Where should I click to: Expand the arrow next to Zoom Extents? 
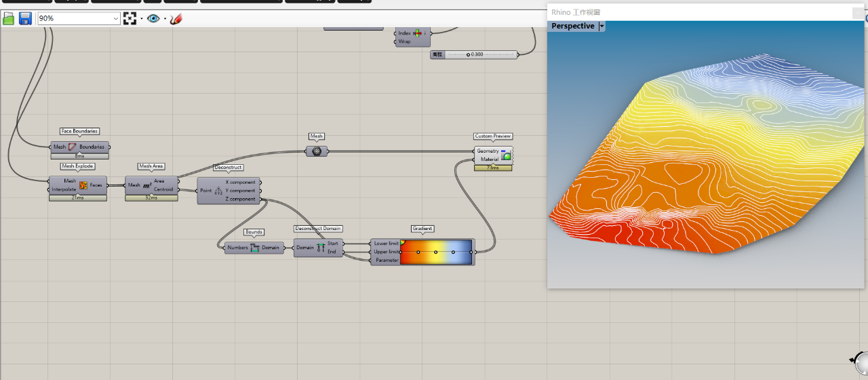(x=141, y=19)
